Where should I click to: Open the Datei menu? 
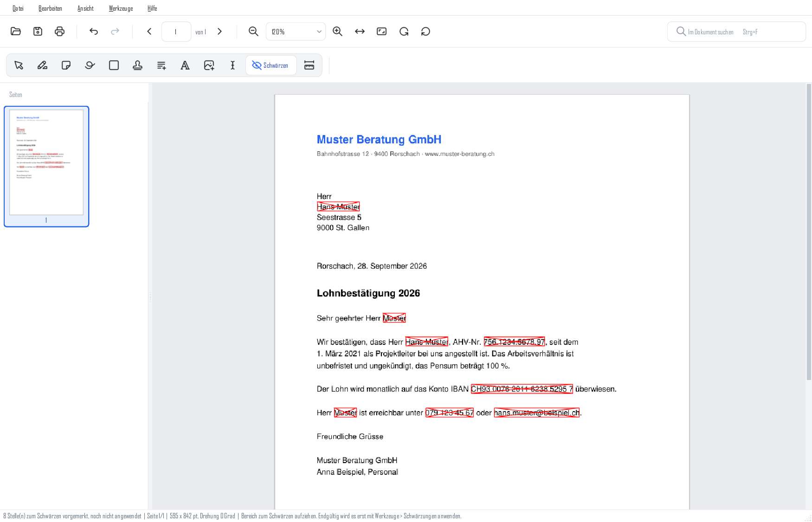click(18, 8)
